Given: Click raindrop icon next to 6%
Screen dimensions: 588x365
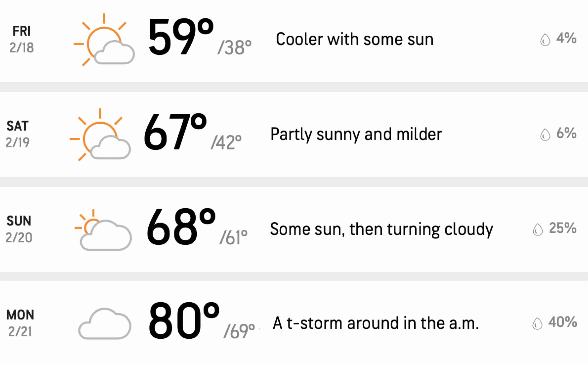Looking at the screenshot, I should pos(545,135).
